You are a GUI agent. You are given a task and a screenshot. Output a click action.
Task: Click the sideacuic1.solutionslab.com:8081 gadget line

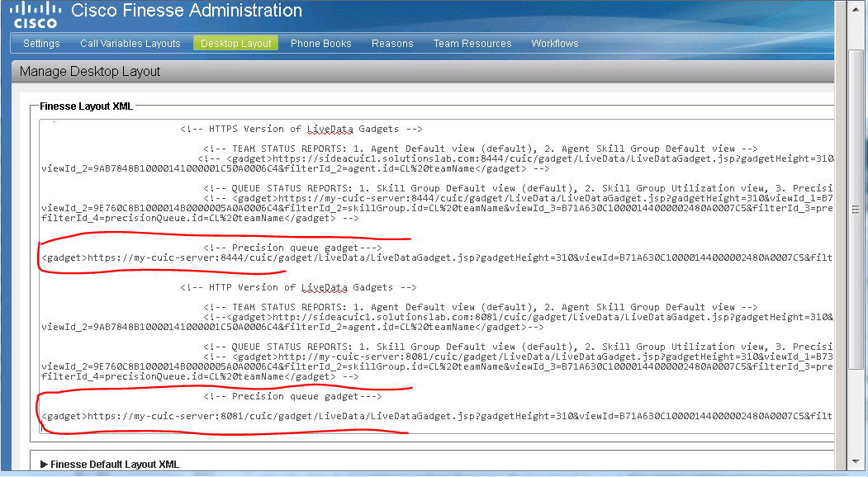(518, 317)
